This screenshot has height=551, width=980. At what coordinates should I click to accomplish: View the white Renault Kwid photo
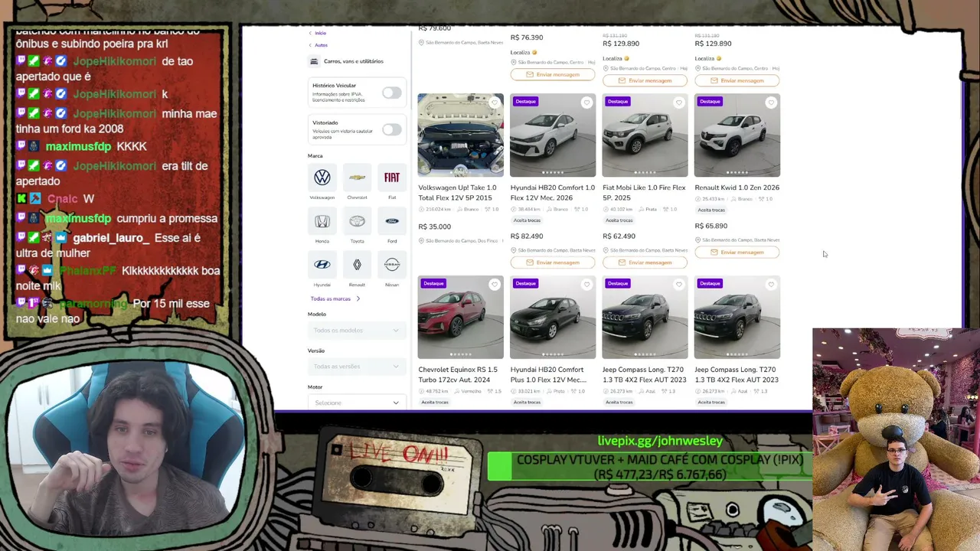pyautogui.click(x=737, y=135)
